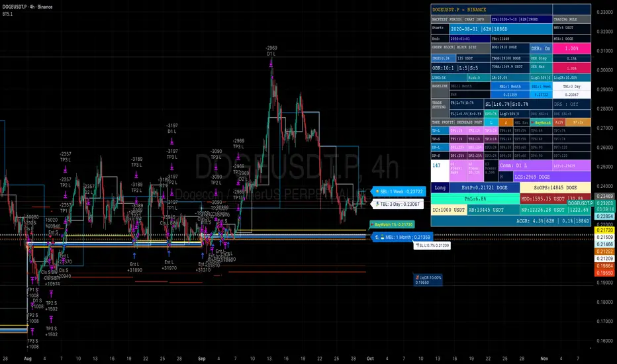Click the TRADING RULE header cell

(x=571, y=19)
